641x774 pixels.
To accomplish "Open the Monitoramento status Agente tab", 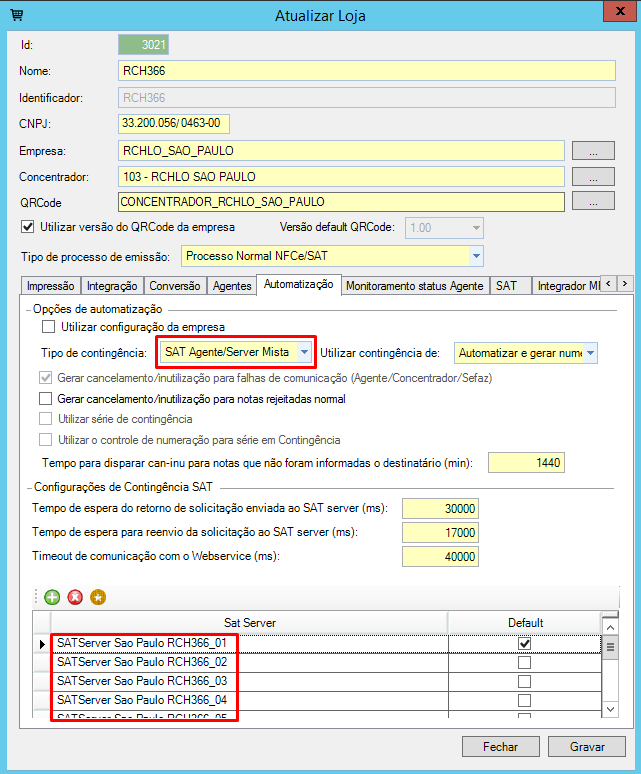I will click(415, 286).
